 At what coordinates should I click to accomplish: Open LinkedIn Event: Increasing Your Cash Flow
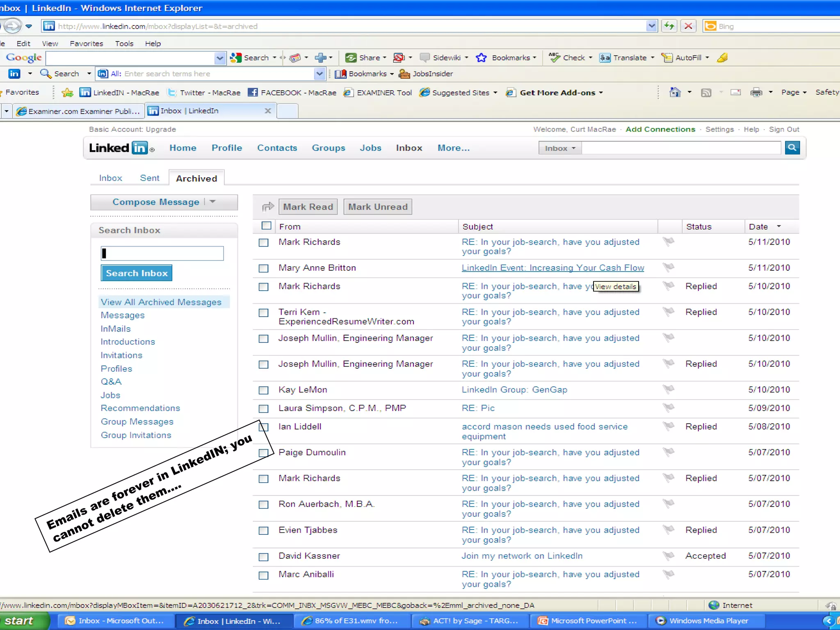coord(553,268)
